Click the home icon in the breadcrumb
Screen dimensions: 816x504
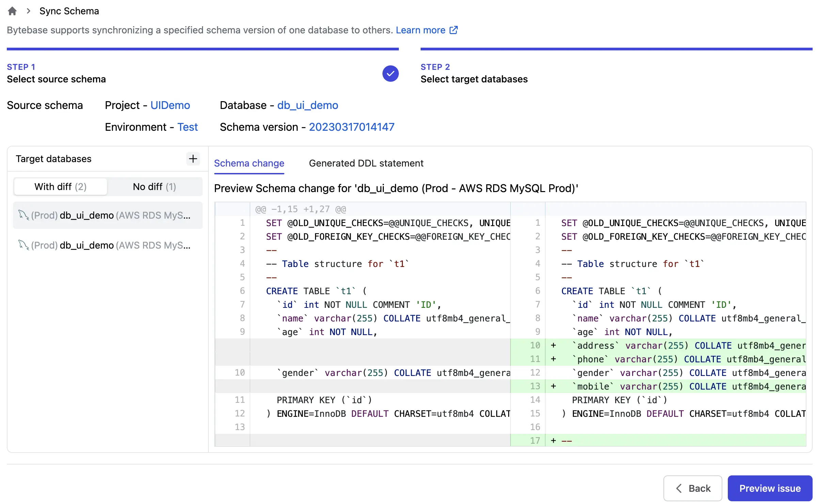(x=12, y=11)
